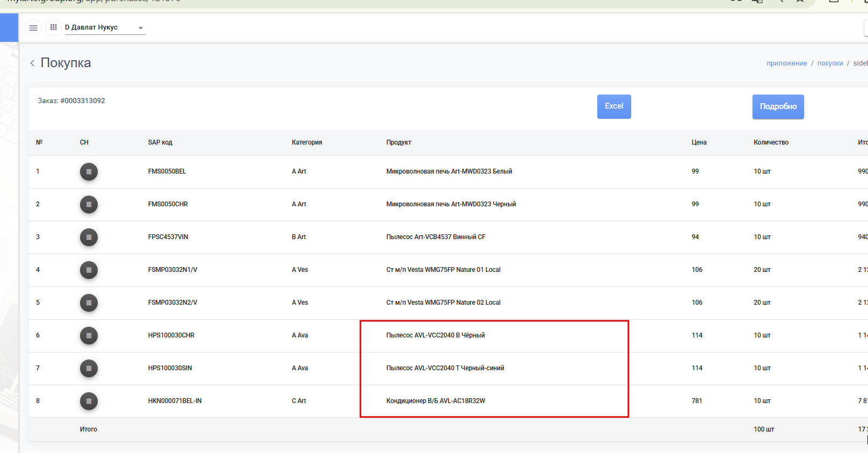Export the order with Excel button

coord(614,106)
